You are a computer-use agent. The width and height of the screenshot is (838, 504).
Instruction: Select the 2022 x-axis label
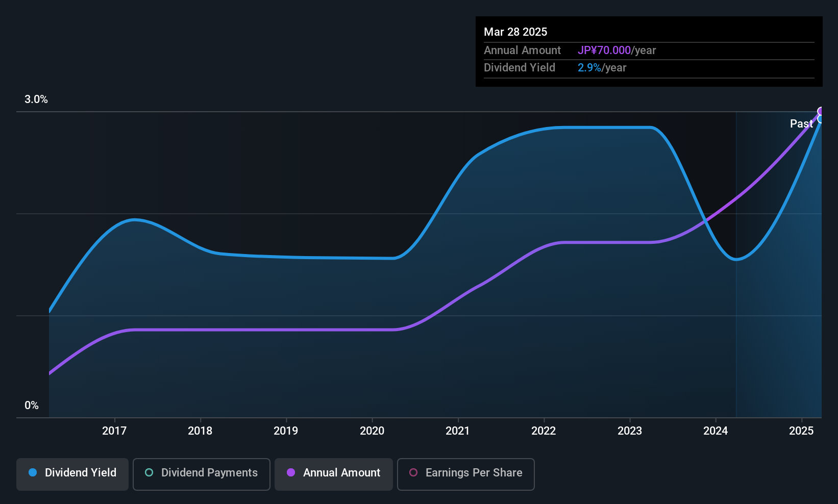coord(544,431)
